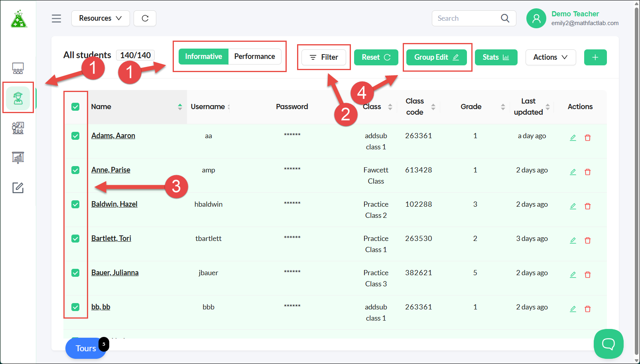Image resolution: width=640 pixels, height=364 pixels.
Task: Uncheck the checkbox for Anne, Parise
Action: point(75,170)
